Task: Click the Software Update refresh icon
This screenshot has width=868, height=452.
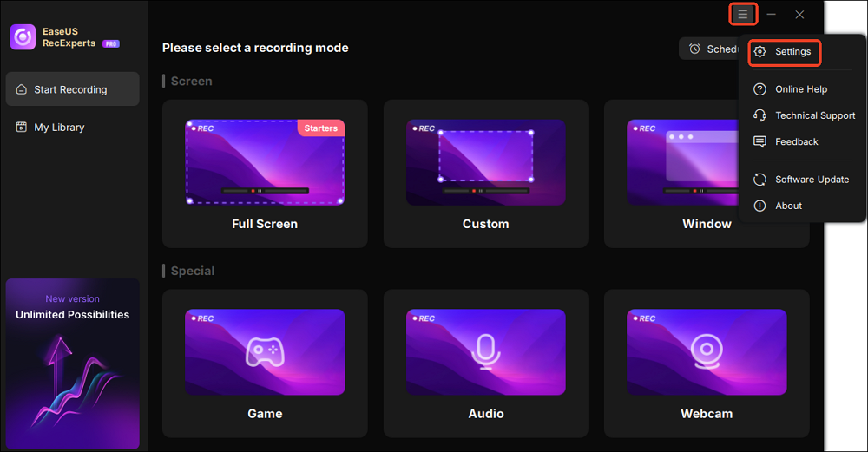Action: click(x=760, y=180)
